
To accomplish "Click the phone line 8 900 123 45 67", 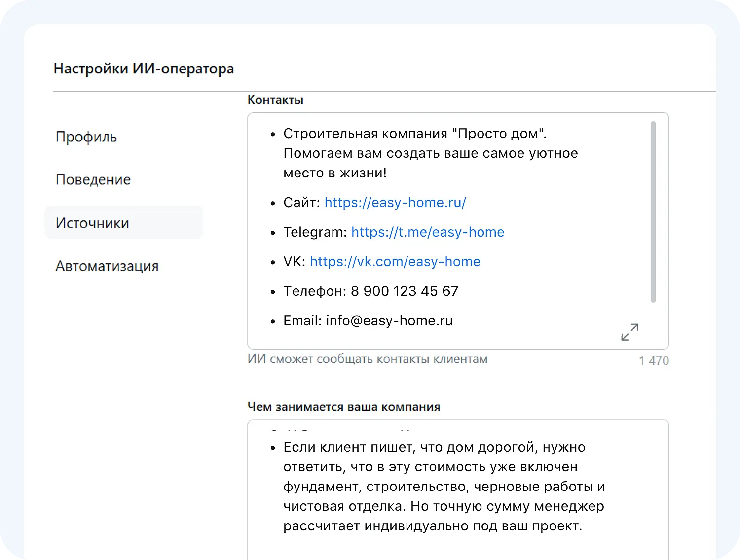I will (370, 291).
